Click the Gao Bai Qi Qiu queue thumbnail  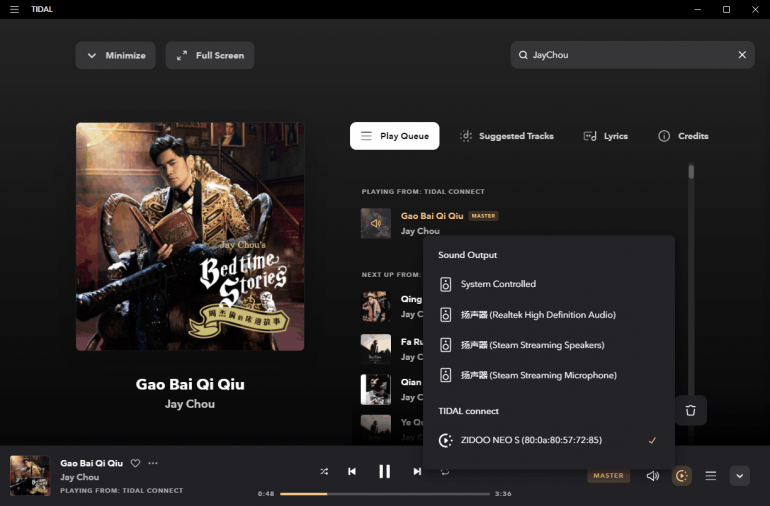(376, 223)
